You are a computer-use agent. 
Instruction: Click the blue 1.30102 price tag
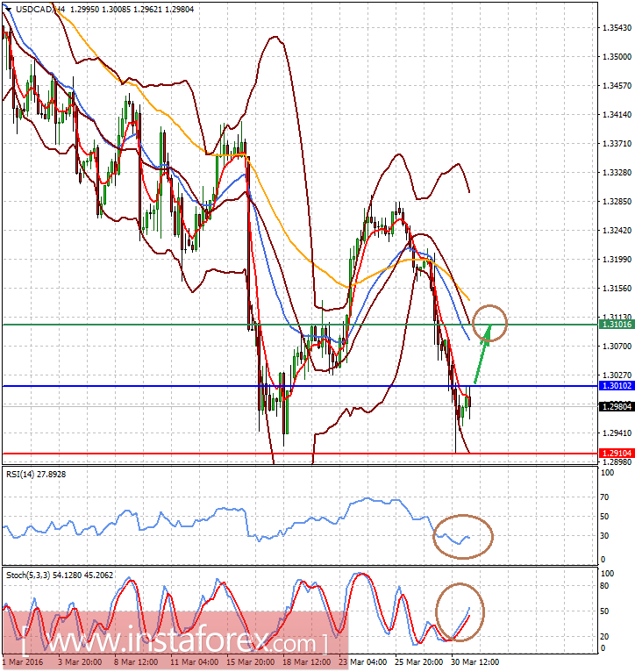point(617,386)
